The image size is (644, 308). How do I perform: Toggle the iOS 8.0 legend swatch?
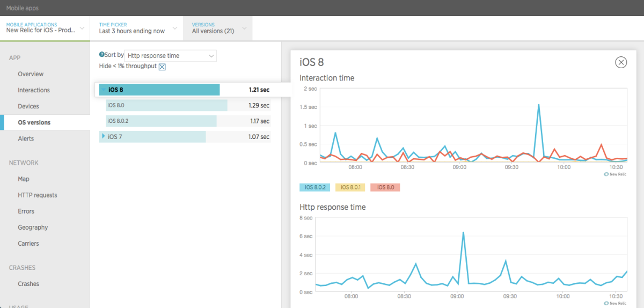(x=385, y=187)
